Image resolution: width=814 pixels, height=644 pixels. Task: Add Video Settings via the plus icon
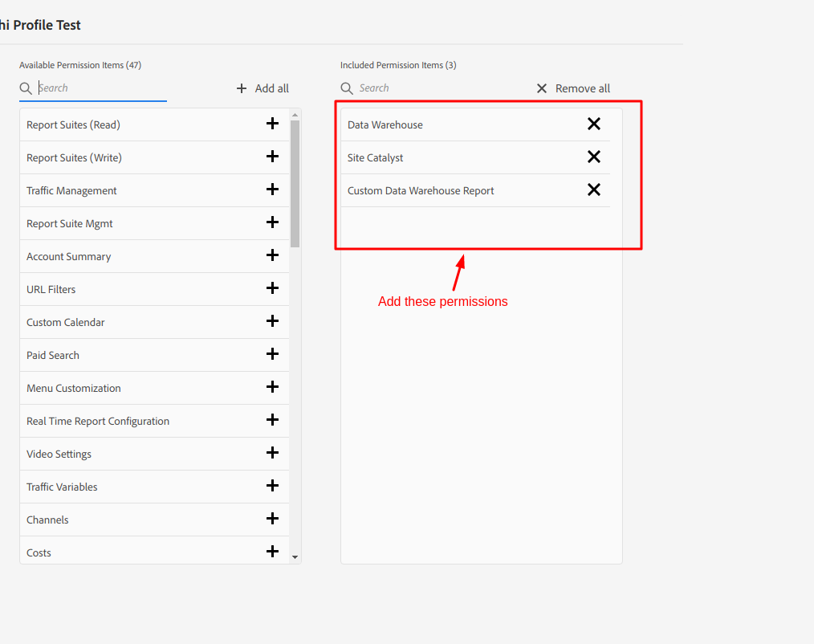272,453
